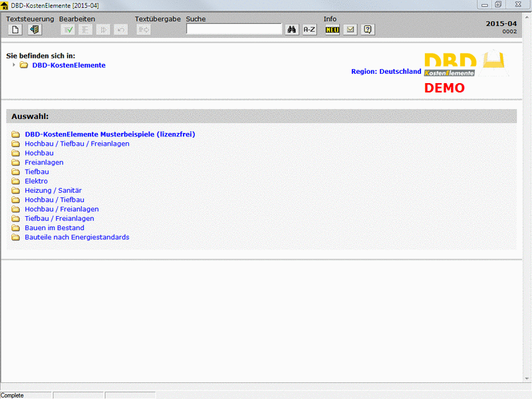Click the envelope mail icon

click(350, 30)
